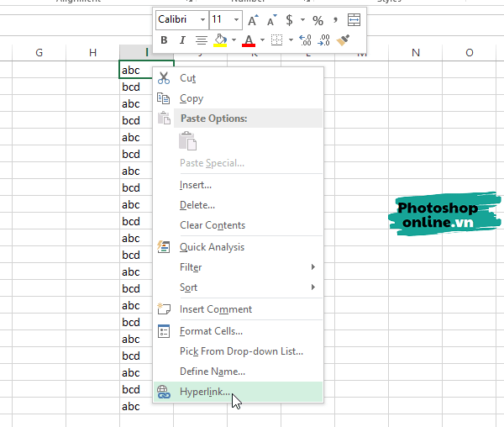Apply yellow fill color bucket
The image size is (504, 427).
220,40
